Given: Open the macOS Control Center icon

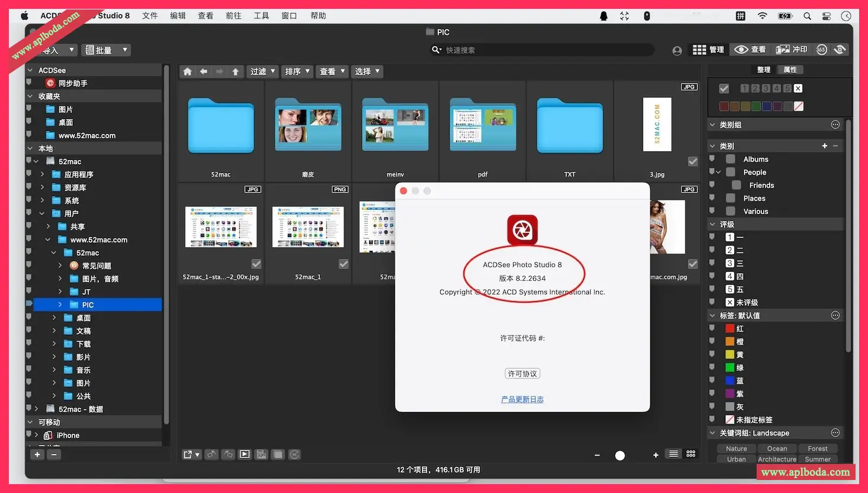Looking at the screenshot, I should pos(827,16).
